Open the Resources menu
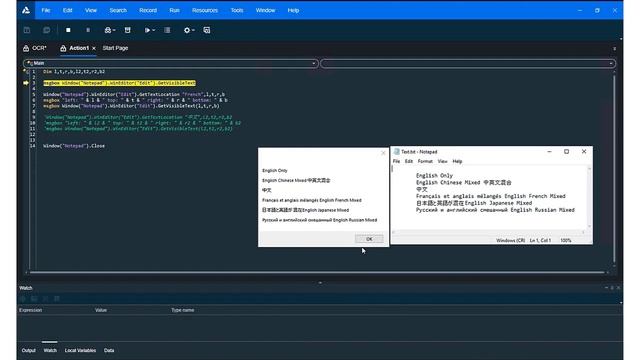 205,10
